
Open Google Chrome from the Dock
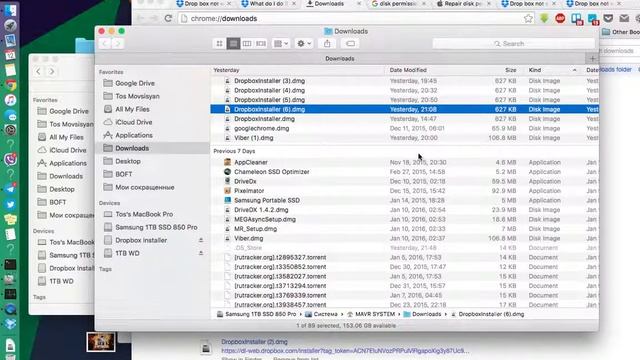(x=10, y=85)
